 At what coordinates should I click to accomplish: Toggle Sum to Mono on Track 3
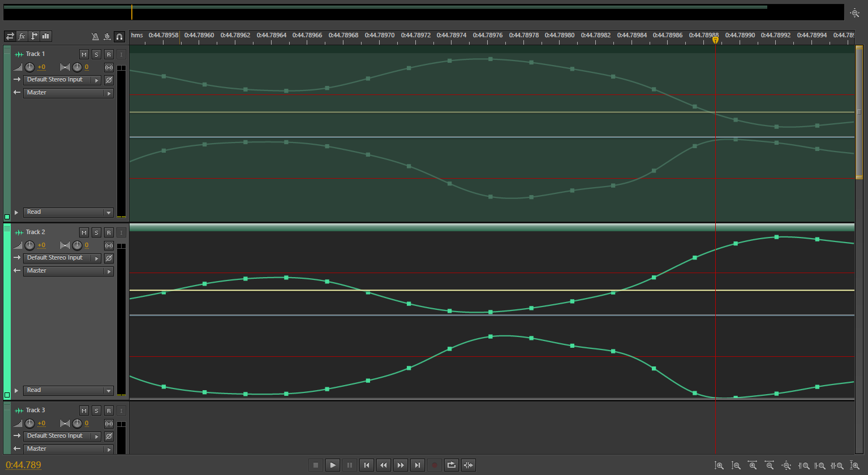(109, 424)
